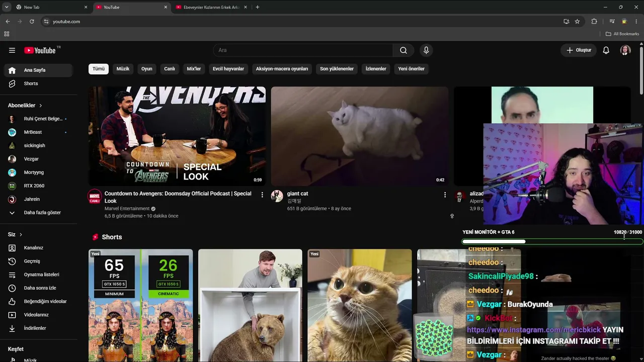Image resolution: width=644 pixels, height=362 pixels.
Task: Open İndirilenler downloads
Action: tap(38, 328)
